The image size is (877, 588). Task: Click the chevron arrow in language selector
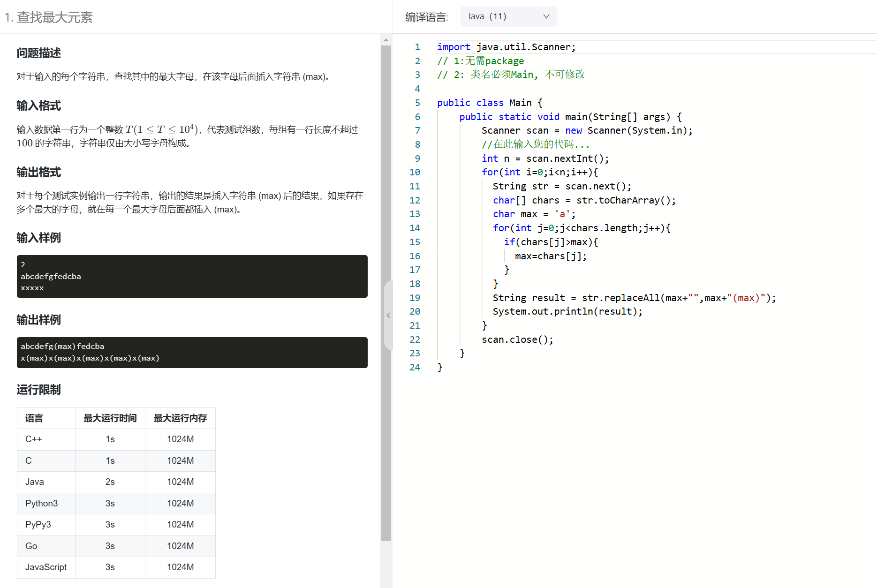(546, 16)
